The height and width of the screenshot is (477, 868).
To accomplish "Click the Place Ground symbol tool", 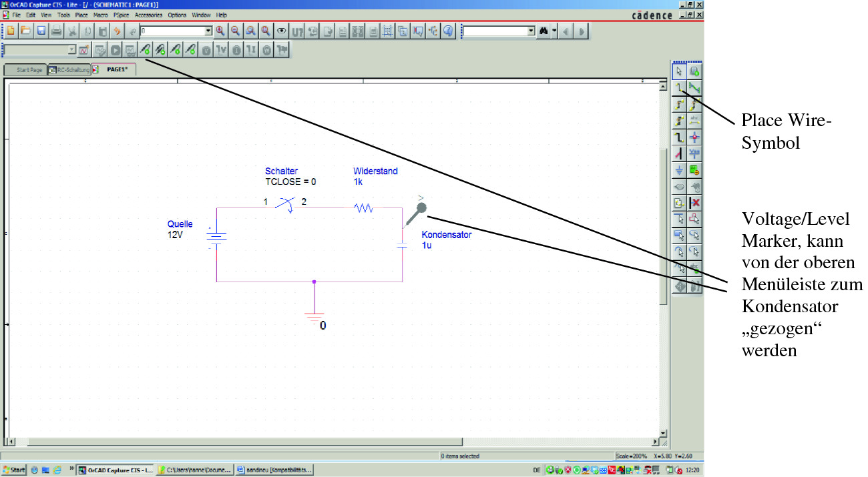I will pyautogui.click(x=679, y=170).
